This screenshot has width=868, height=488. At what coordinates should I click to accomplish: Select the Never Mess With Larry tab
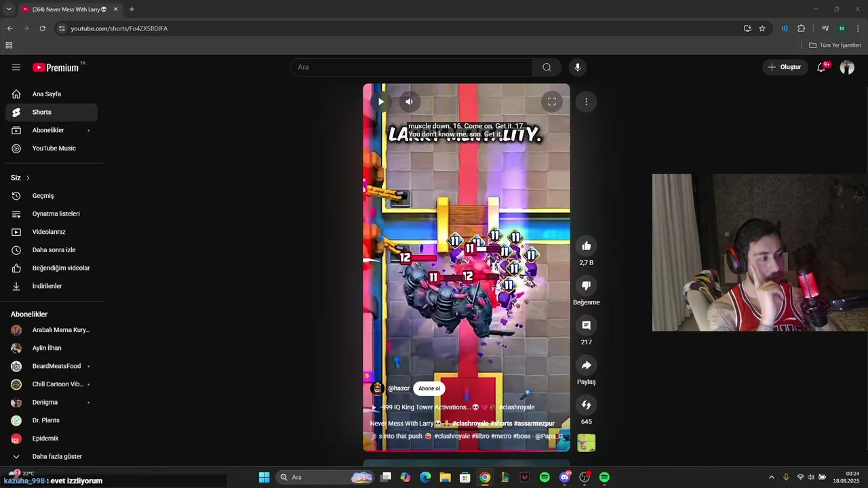click(70, 9)
